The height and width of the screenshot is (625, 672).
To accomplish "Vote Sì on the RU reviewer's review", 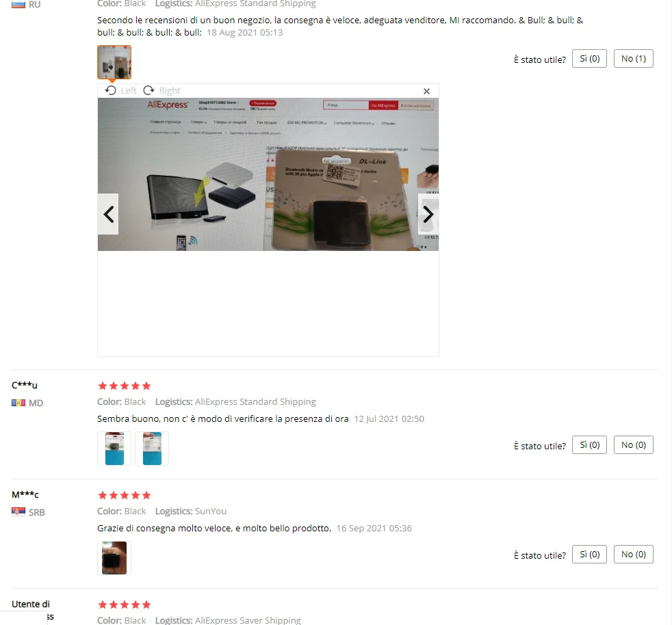I will (589, 59).
